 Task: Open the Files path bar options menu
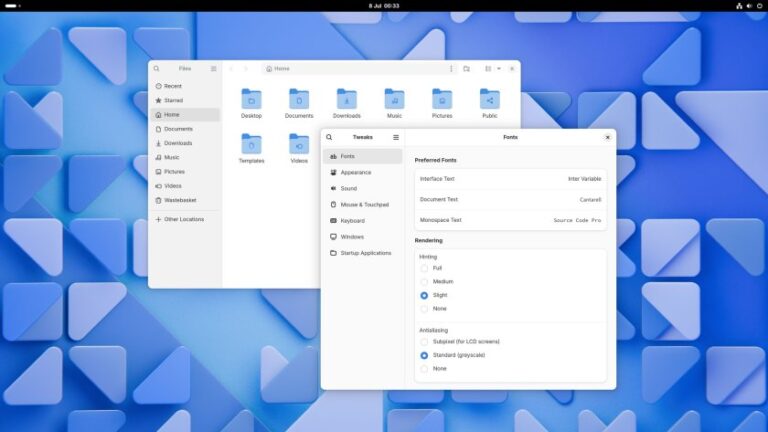tap(451, 69)
